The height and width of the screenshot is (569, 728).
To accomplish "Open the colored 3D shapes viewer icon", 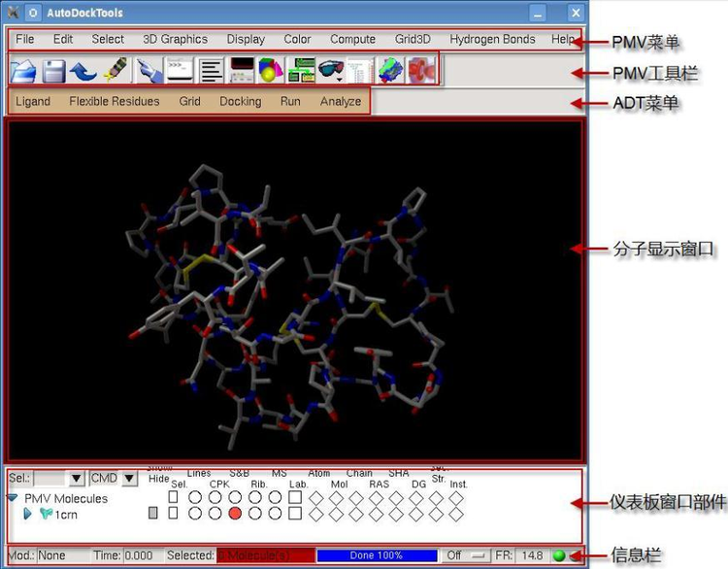I will click(x=271, y=71).
